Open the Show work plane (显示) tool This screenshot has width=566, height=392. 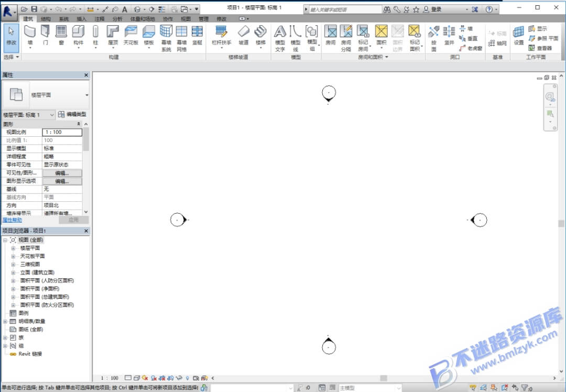tap(538, 28)
